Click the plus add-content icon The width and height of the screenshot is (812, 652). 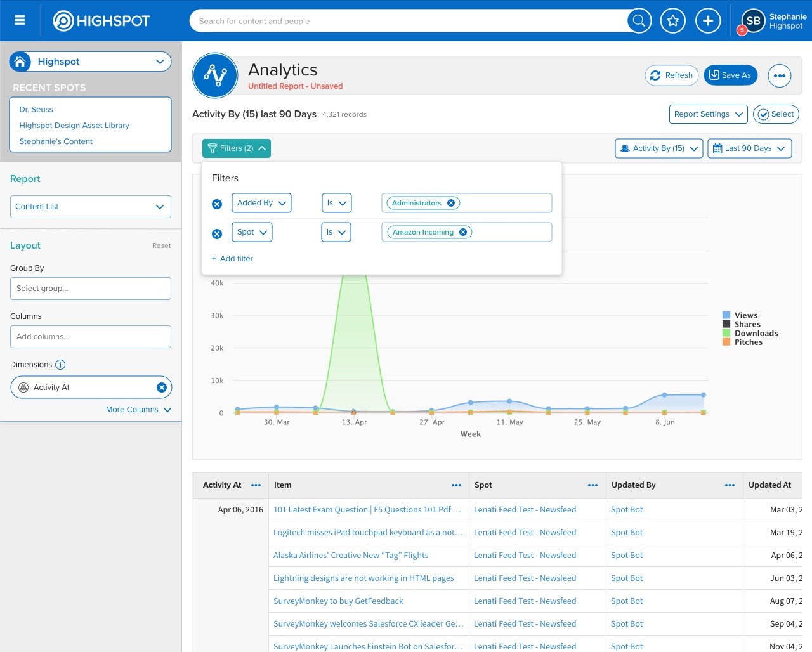708,21
